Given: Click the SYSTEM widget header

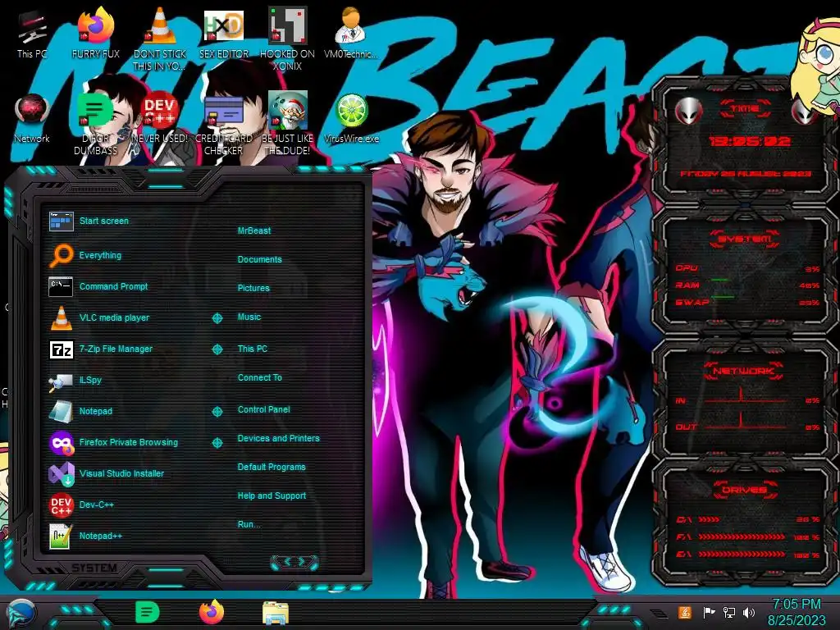Looking at the screenshot, I should (x=745, y=239).
